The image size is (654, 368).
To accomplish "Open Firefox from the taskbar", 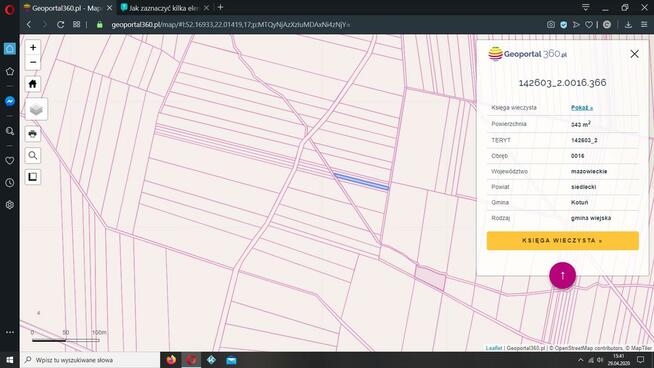I will tap(171, 360).
